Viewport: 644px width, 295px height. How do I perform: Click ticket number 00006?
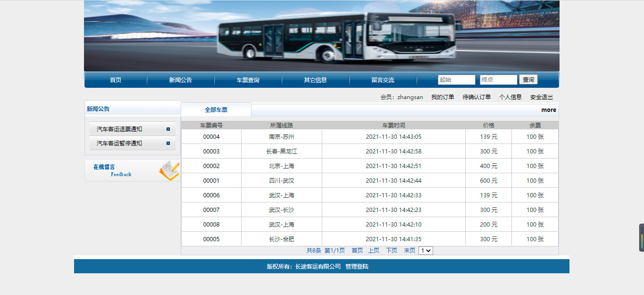click(211, 195)
